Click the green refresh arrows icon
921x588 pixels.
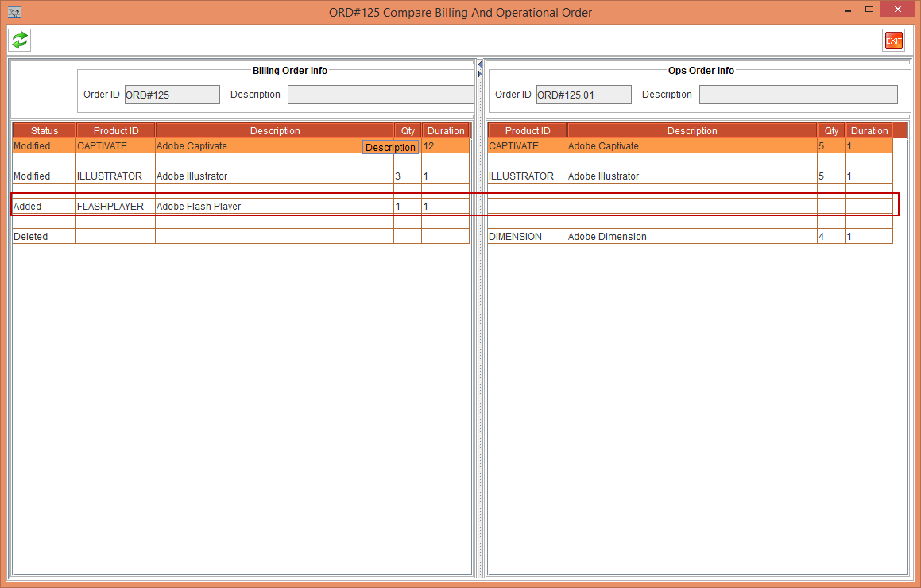click(20, 40)
